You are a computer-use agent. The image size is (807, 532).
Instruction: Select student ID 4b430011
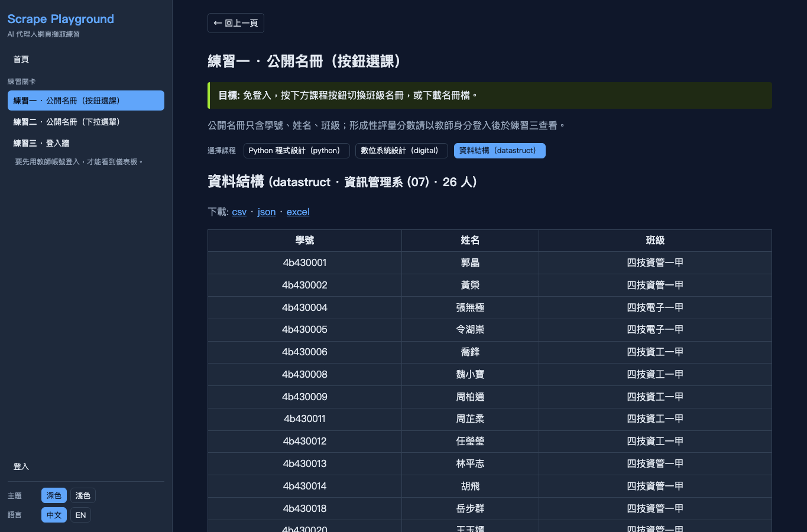(x=304, y=419)
